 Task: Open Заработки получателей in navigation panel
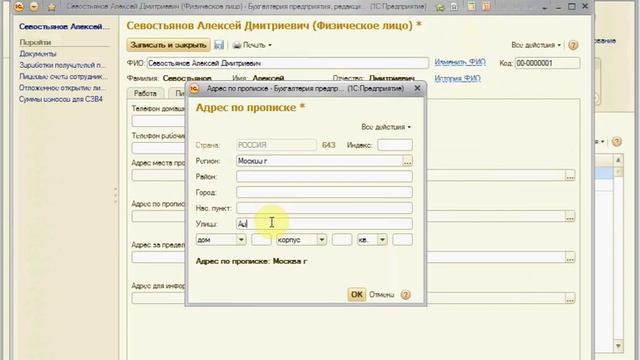[x=62, y=65]
